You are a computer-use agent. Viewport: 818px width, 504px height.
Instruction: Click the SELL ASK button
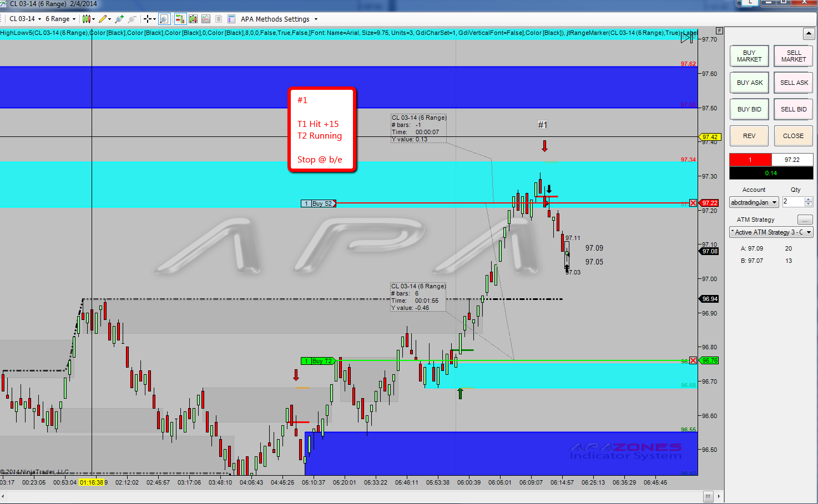[x=794, y=83]
